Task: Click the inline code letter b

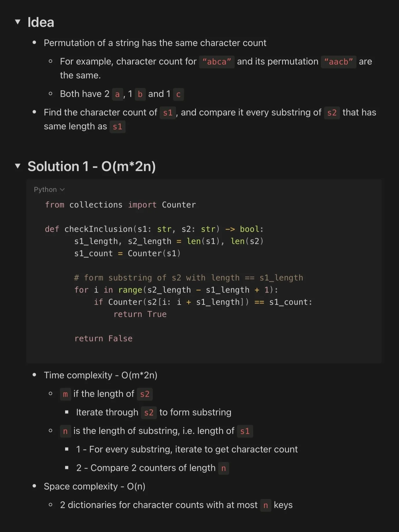Action: pos(140,94)
